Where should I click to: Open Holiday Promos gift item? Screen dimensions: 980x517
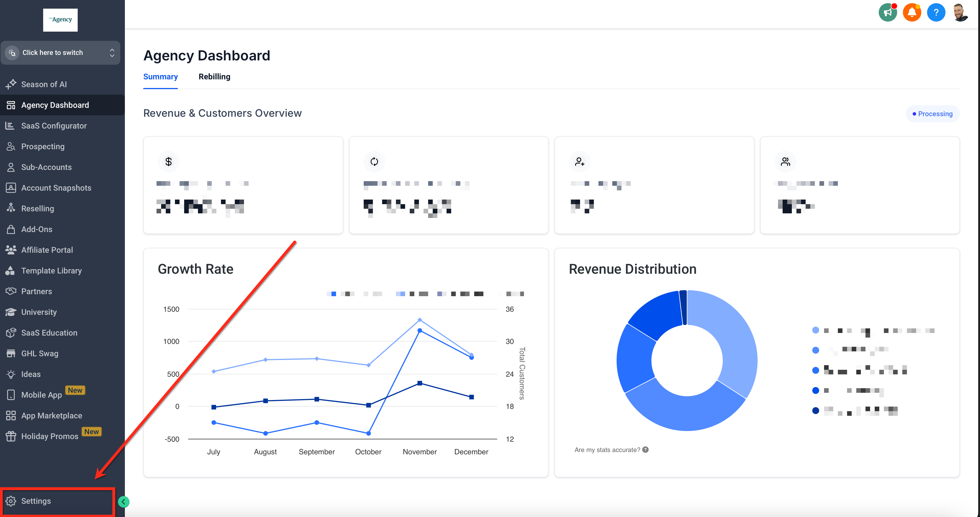coord(49,436)
